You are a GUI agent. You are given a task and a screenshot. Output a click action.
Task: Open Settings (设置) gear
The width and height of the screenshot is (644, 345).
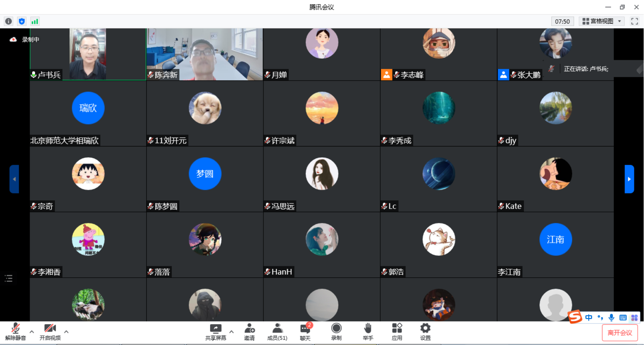[425, 332]
